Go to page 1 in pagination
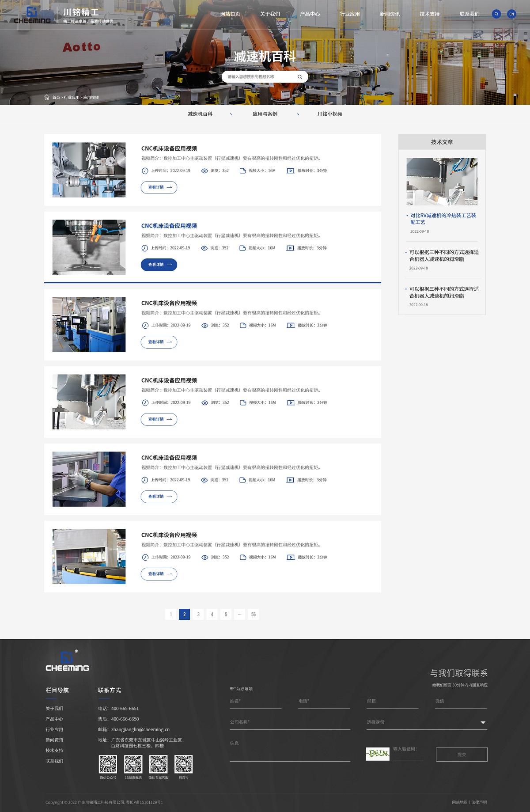The image size is (530, 812). [171, 614]
